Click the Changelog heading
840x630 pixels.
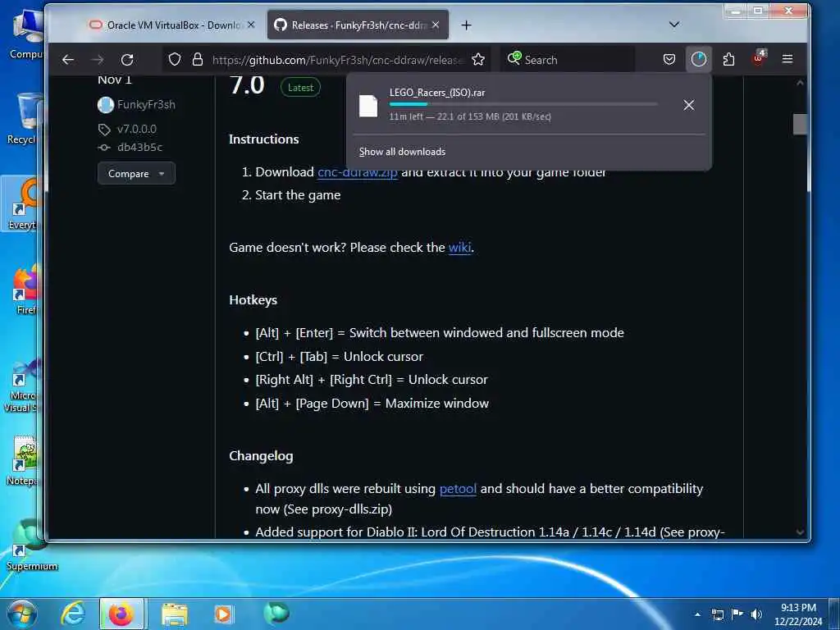[261, 456]
